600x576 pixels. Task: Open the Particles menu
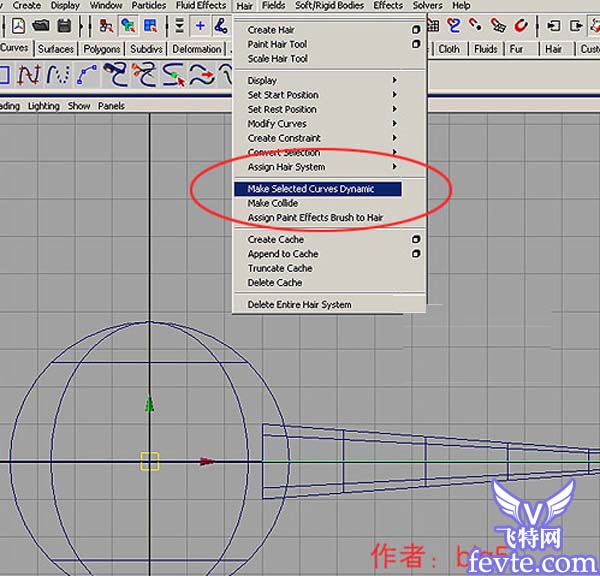click(149, 5)
